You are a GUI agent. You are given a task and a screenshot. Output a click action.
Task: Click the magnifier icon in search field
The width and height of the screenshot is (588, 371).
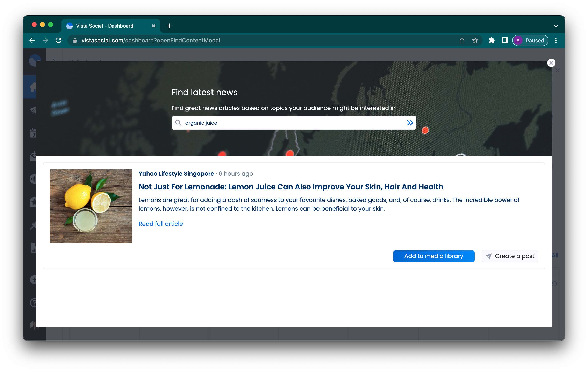click(x=179, y=123)
